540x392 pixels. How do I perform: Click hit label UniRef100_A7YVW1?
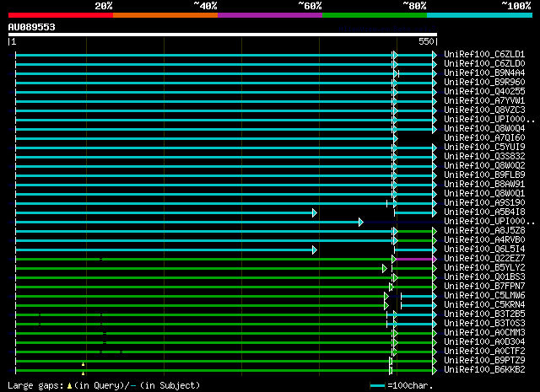click(484, 101)
